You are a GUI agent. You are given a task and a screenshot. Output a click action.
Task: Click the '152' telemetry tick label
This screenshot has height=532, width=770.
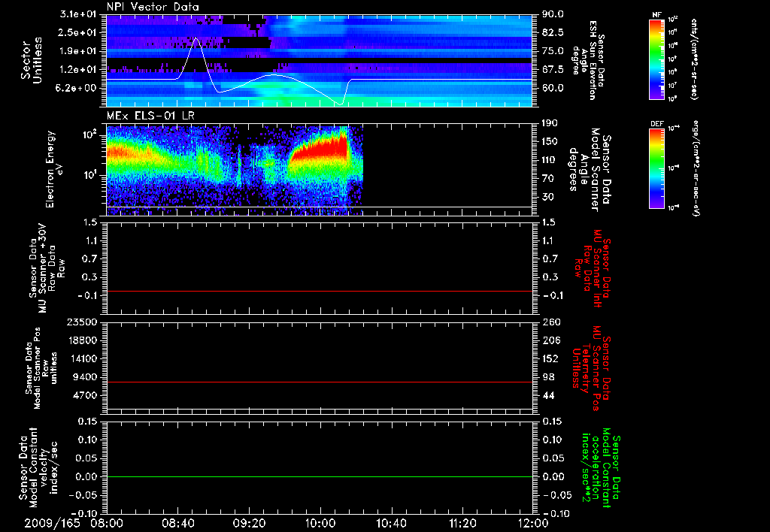tap(550, 358)
